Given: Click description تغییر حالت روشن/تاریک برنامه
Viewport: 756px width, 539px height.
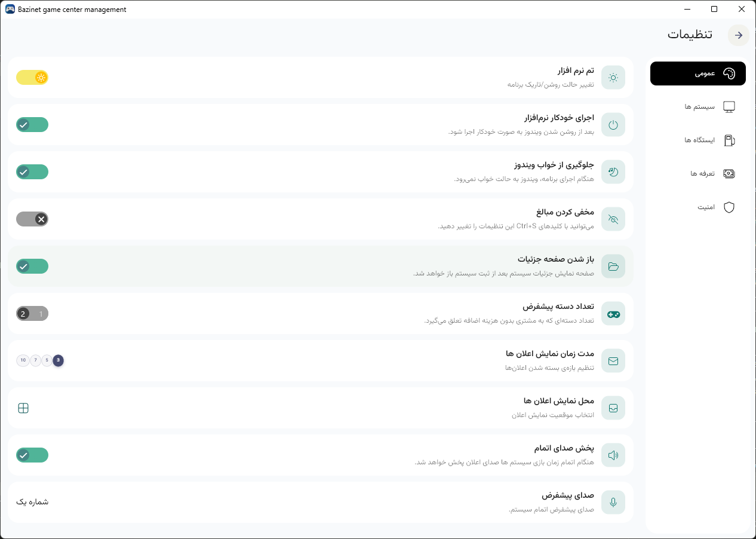Looking at the screenshot, I should [551, 84].
